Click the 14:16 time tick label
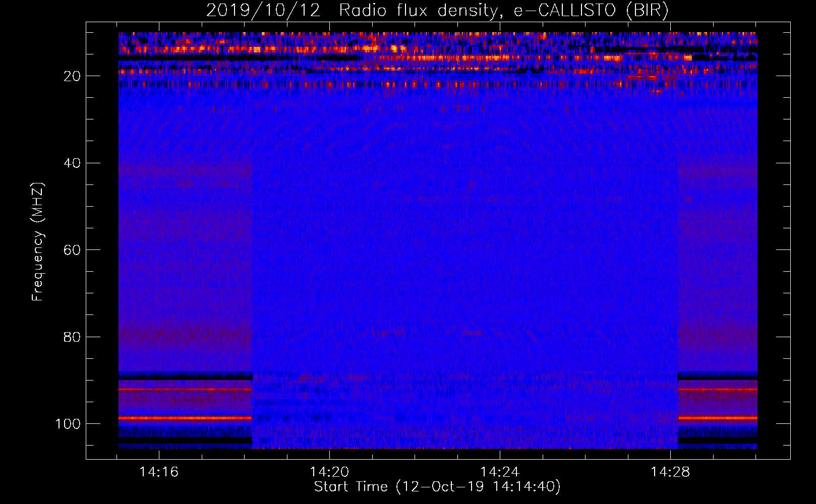Viewport: 816px width, 504px height. (159, 472)
